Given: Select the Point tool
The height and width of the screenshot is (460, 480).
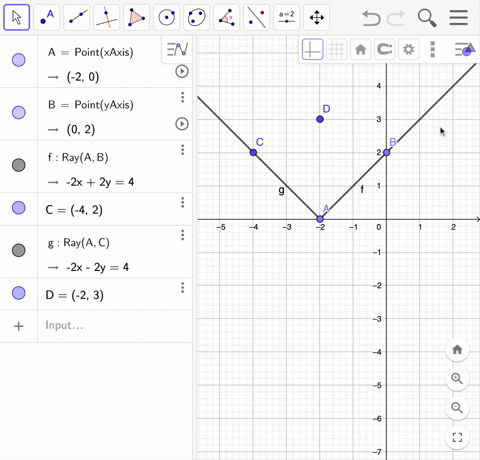Looking at the screenshot, I should pos(47,17).
